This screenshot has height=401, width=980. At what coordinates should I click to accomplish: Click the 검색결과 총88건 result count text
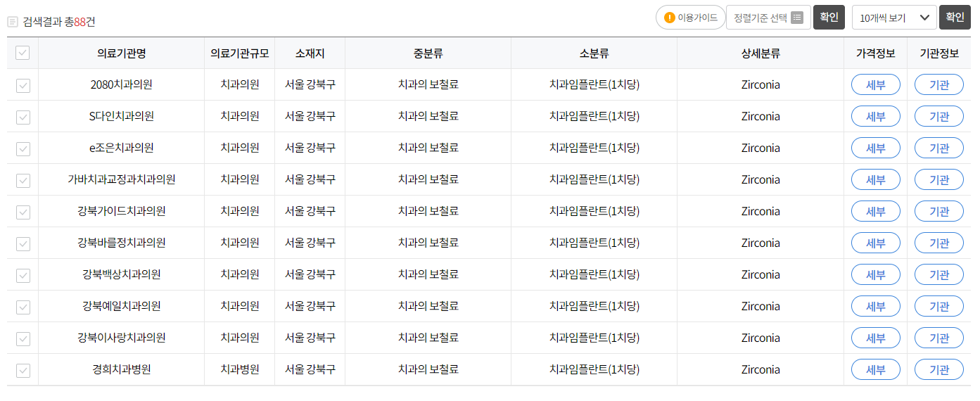coord(59,22)
